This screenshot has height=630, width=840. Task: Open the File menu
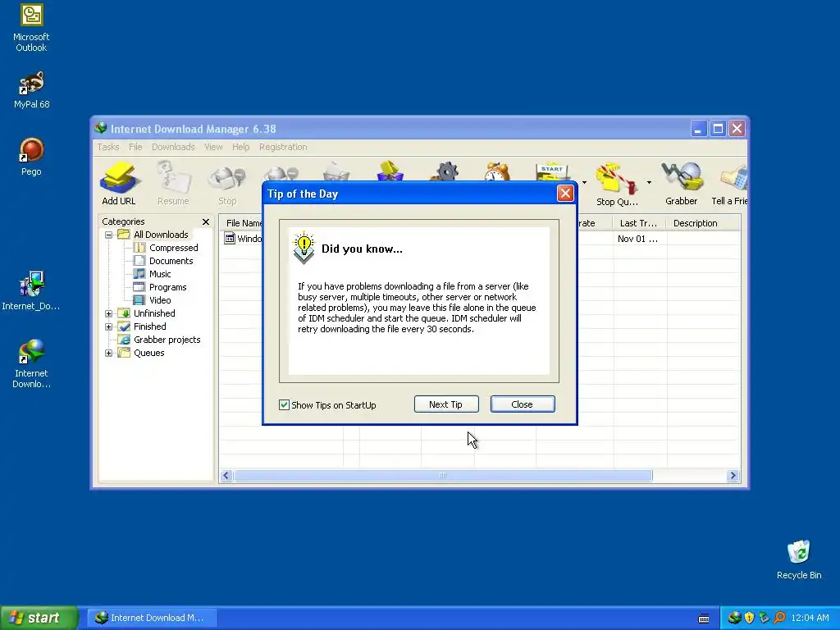135,147
